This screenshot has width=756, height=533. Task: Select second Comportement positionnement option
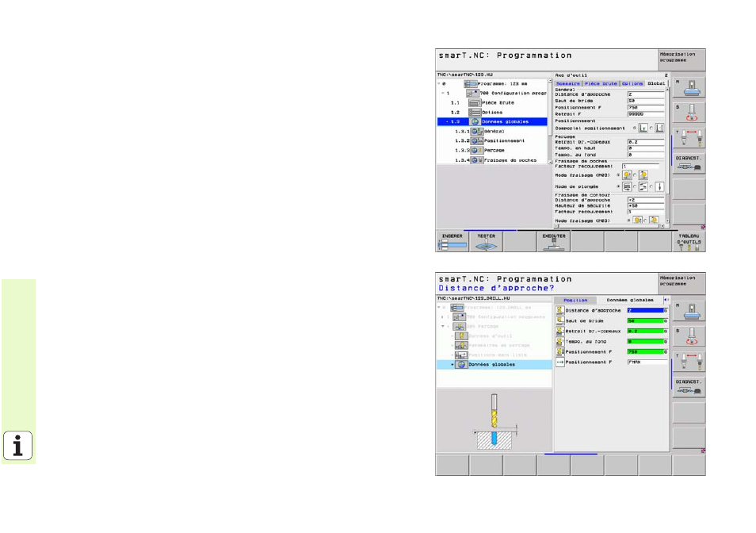point(659,128)
